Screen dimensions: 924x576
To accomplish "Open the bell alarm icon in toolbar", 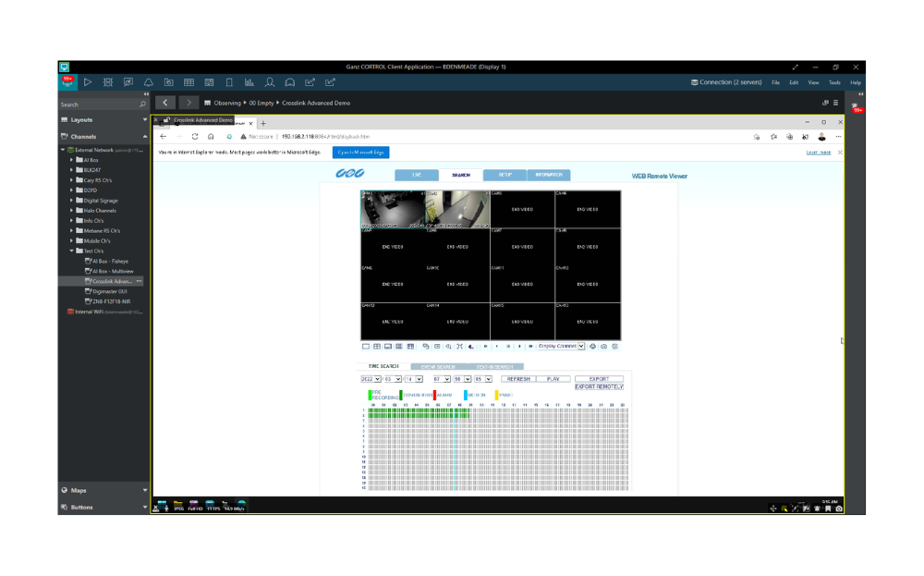I will point(149,82).
